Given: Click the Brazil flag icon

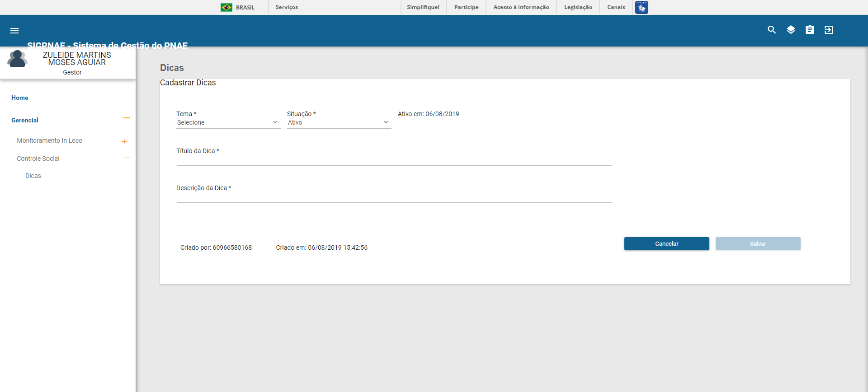Looking at the screenshot, I should click(226, 7).
